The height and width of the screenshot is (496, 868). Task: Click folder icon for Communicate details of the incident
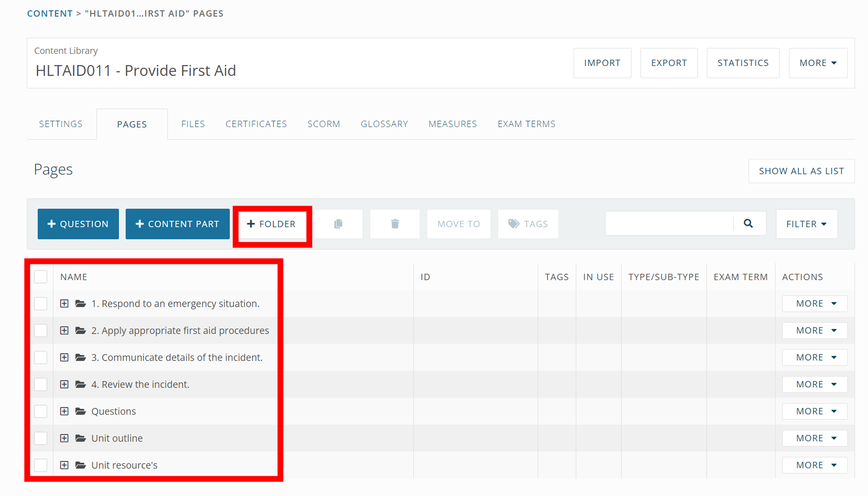point(80,358)
